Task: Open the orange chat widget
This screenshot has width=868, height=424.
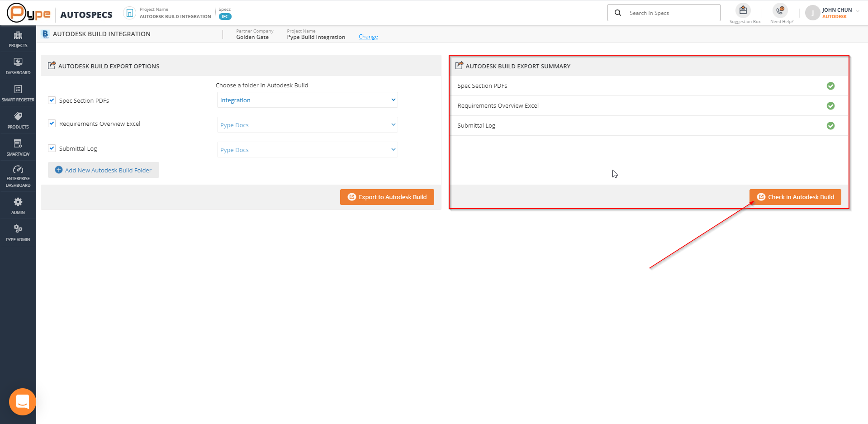Action: point(22,401)
